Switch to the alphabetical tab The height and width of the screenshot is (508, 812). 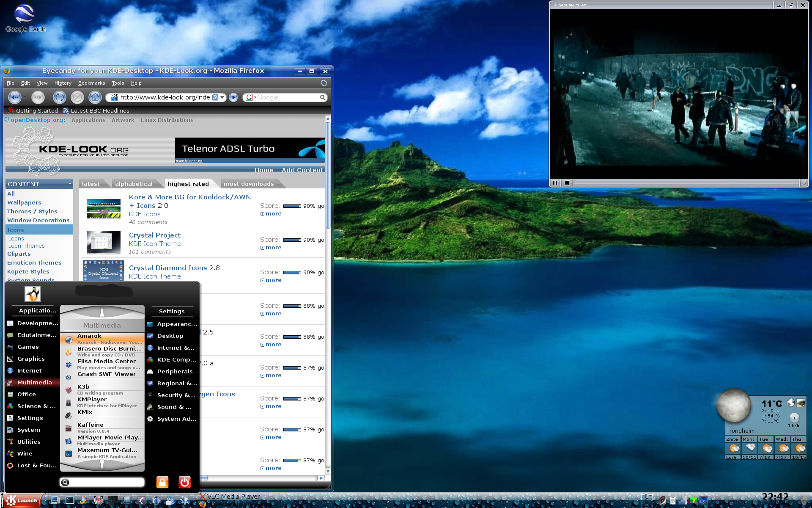[x=134, y=184]
